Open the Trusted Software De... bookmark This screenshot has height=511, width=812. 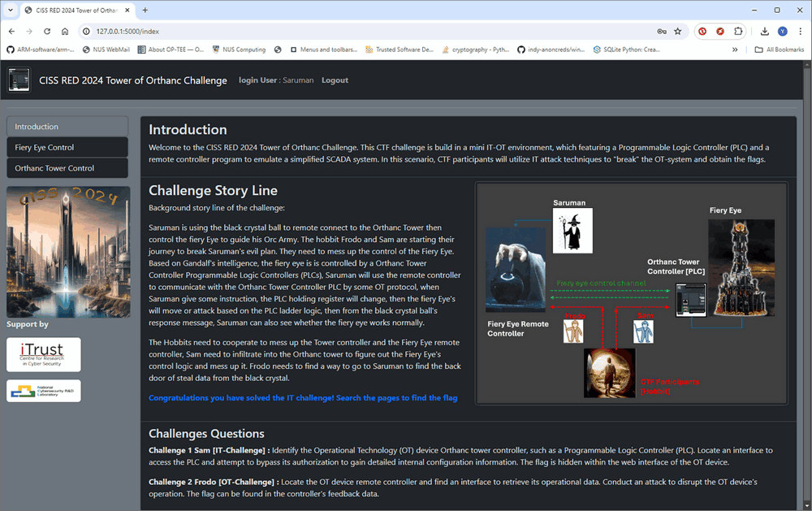(x=400, y=50)
